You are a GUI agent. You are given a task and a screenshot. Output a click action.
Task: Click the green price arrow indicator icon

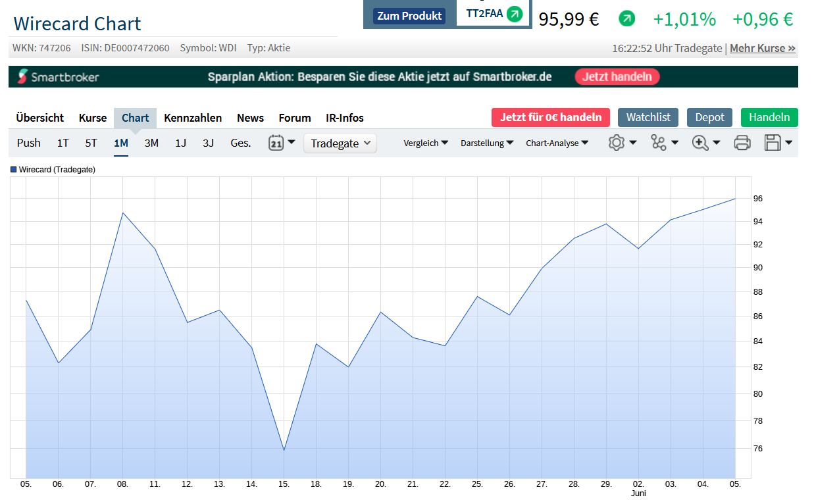pos(627,18)
